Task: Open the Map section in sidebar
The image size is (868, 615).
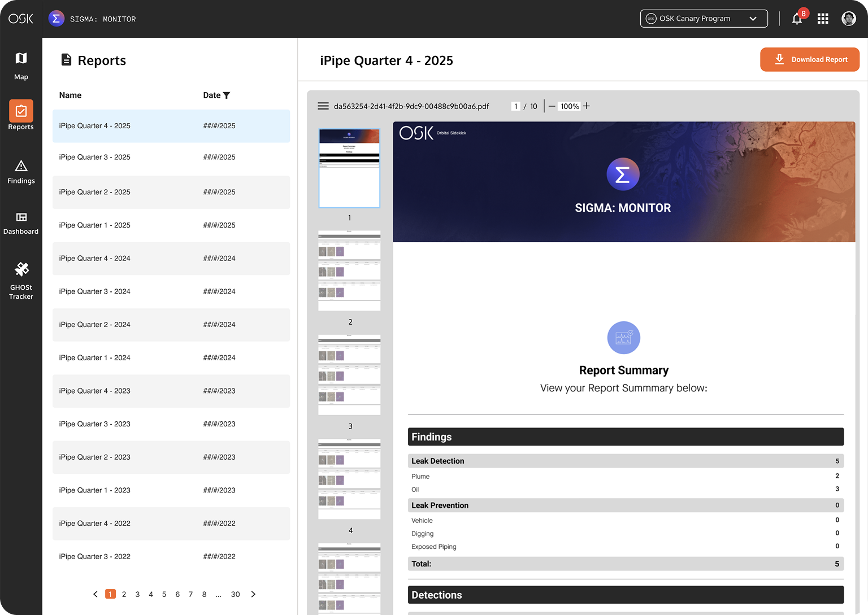Action: click(x=21, y=66)
